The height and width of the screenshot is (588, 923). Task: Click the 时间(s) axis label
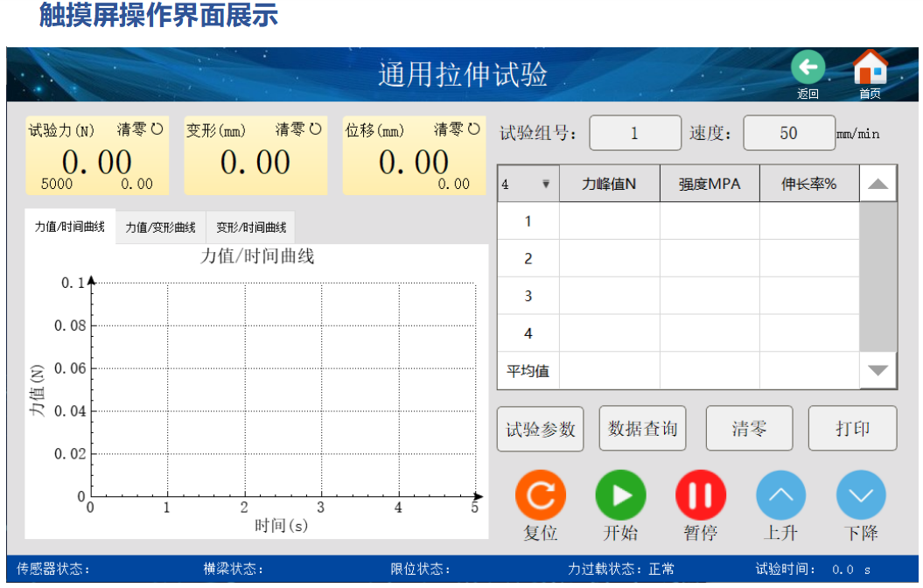[x=281, y=525]
